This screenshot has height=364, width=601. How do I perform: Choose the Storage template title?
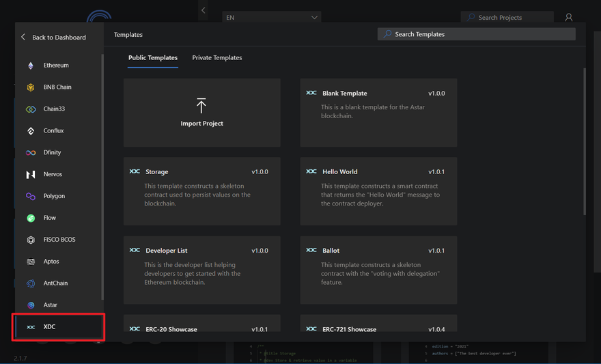tap(157, 171)
